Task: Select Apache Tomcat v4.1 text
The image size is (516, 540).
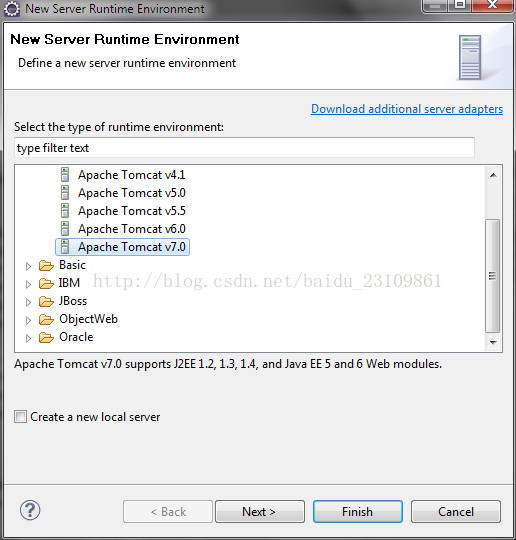Action: pyautogui.click(x=132, y=175)
